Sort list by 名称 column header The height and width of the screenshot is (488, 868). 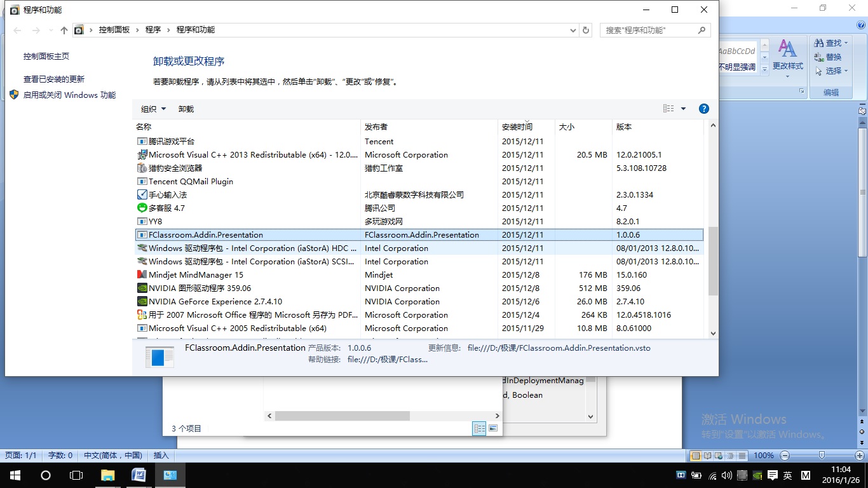coord(247,127)
